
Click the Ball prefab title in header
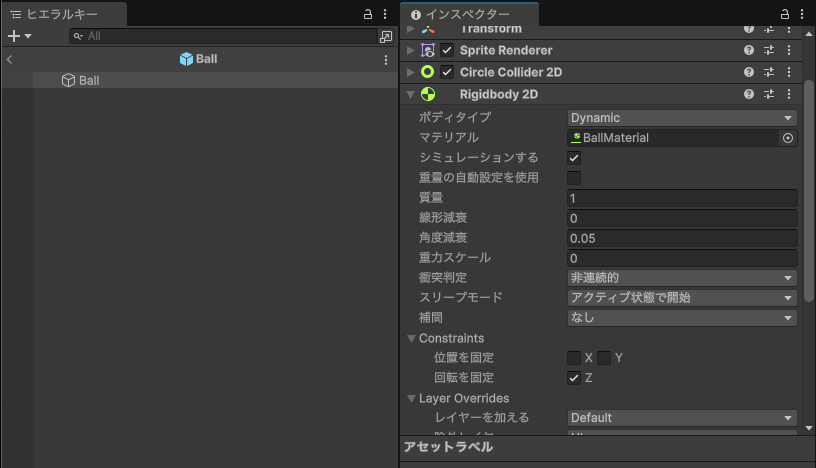click(x=207, y=59)
